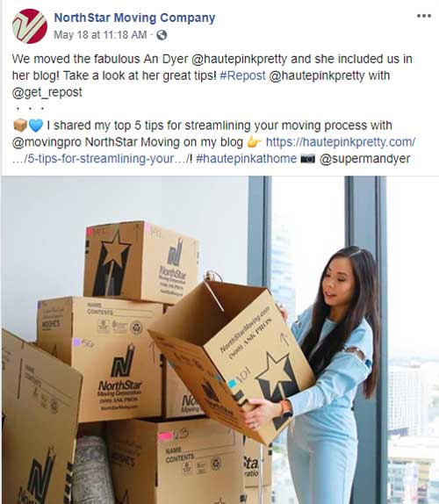Viewport: 439px width, 504px height.
Task: Follow the #Repost hashtag
Action: [242, 76]
